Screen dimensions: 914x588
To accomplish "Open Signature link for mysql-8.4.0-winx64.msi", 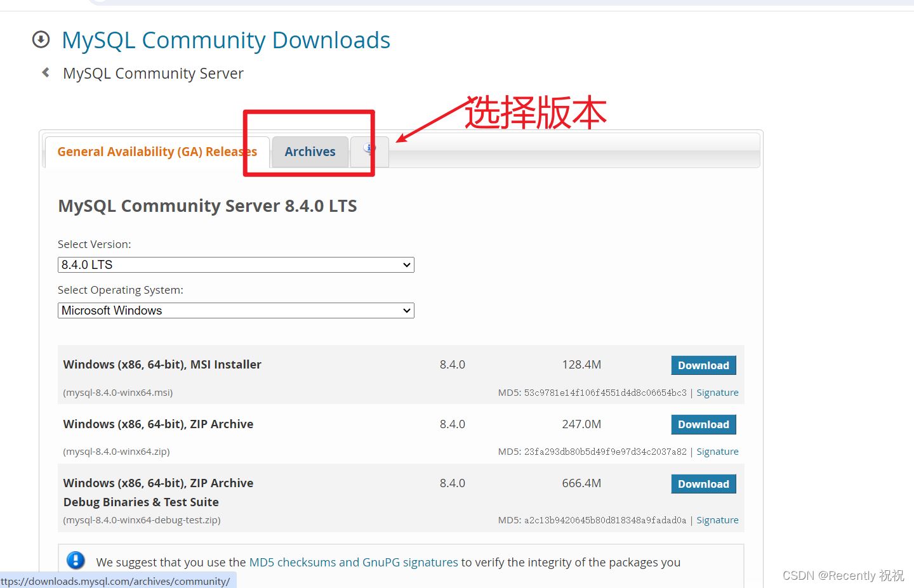I will [717, 393].
